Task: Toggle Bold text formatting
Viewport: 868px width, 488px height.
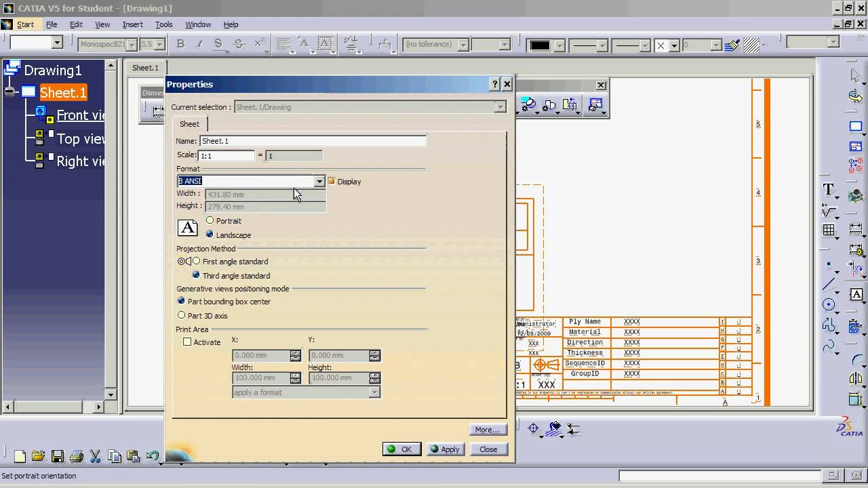Action: pyautogui.click(x=180, y=44)
